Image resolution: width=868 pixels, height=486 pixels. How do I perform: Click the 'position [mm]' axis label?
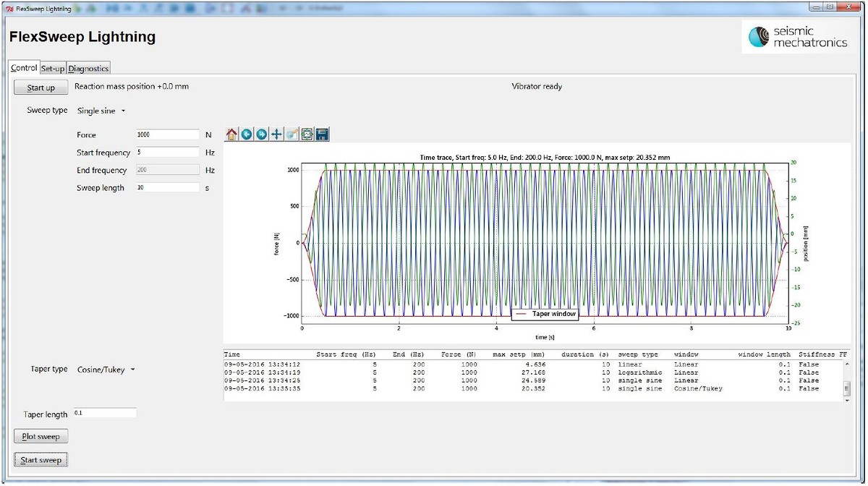coord(807,243)
